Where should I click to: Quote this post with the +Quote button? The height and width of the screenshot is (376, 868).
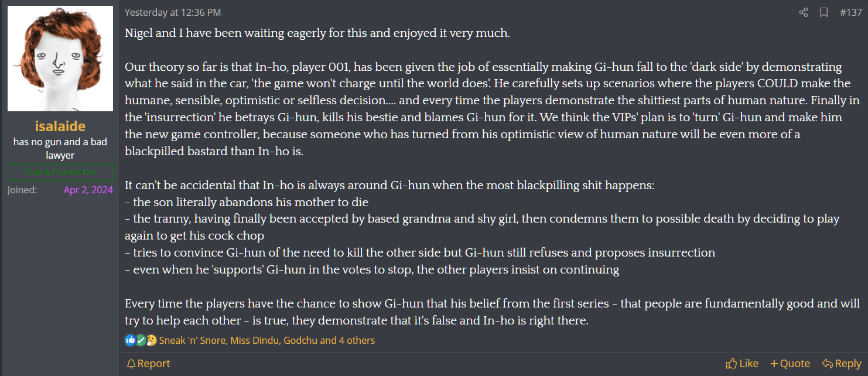tap(790, 364)
